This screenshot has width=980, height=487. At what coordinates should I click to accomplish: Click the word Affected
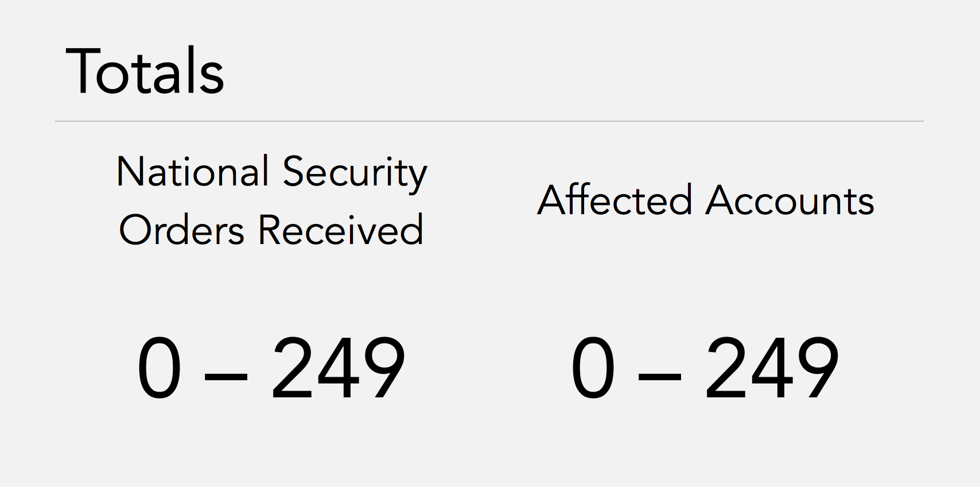point(615,200)
